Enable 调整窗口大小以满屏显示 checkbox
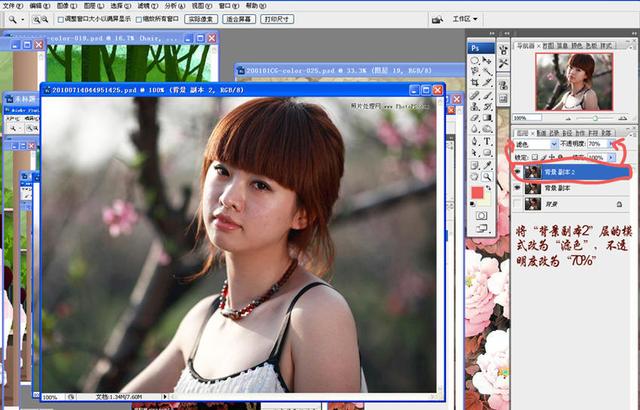 click(61, 19)
